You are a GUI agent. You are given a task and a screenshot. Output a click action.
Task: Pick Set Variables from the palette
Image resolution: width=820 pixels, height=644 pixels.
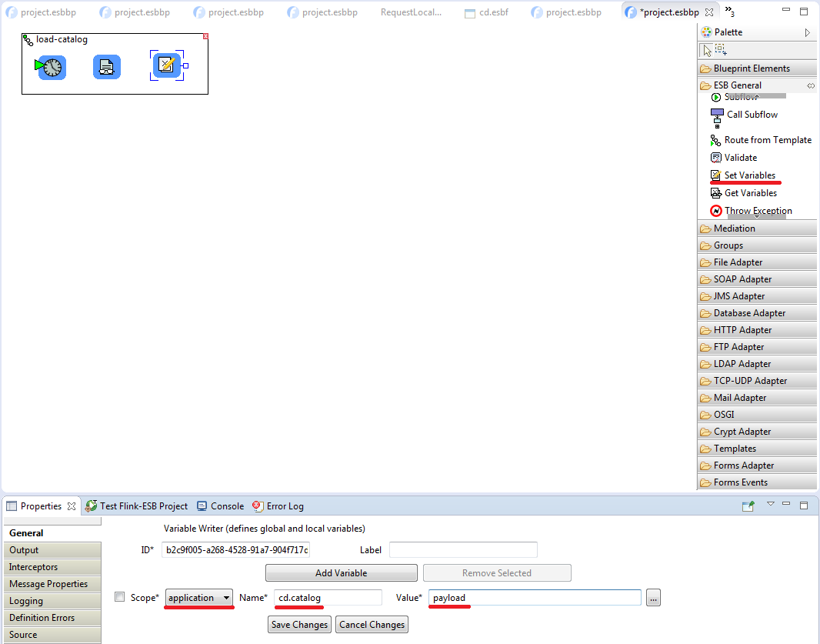749,175
